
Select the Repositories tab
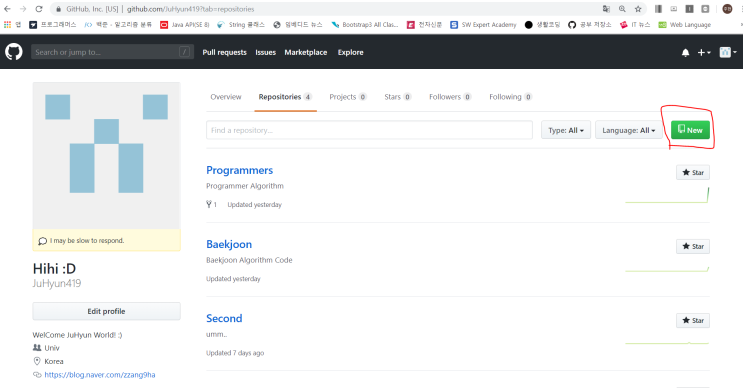[285, 97]
